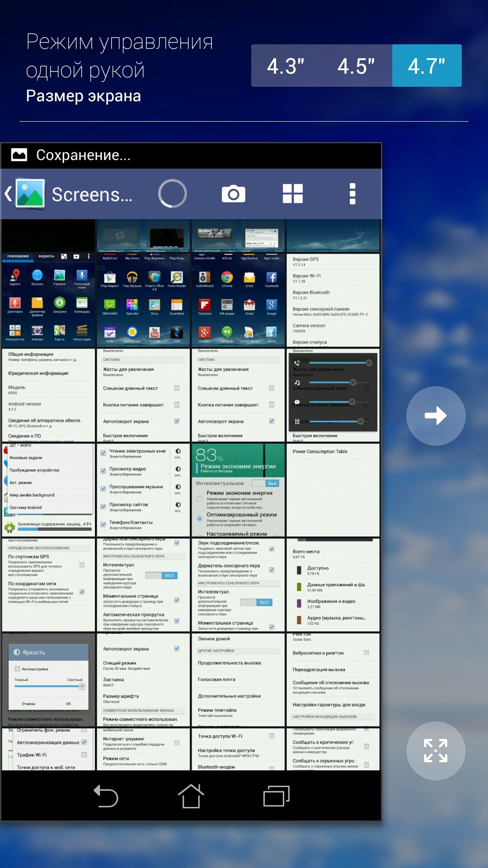This screenshot has height=868, width=488.
Task: Open the Версия GPS info thumbnail
Action: pyautogui.click(x=333, y=300)
